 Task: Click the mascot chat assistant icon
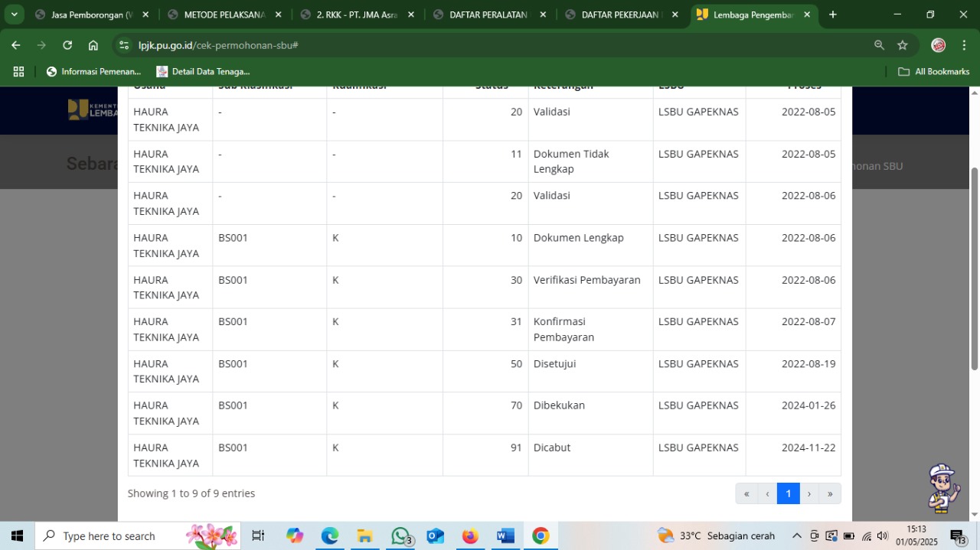(x=943, y=487)
